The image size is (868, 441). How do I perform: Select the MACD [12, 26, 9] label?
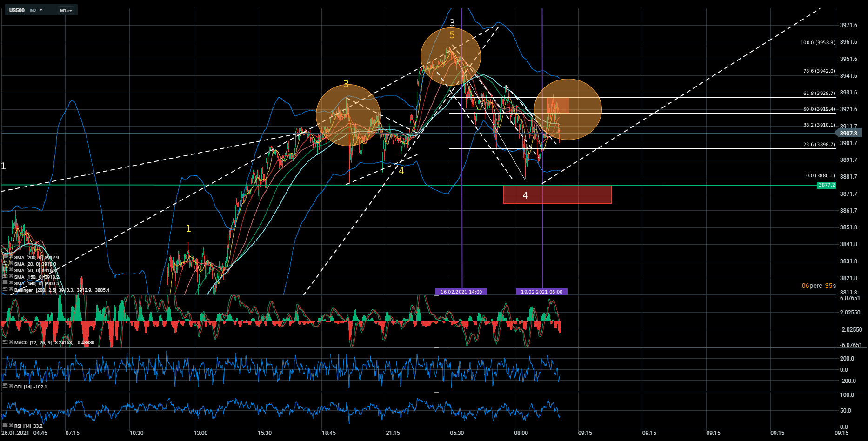[x=33, y=343]
